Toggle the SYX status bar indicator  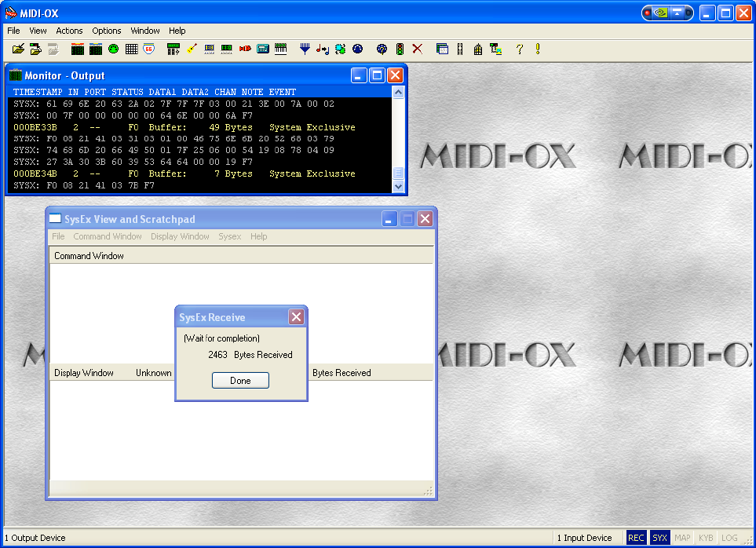click(x=659, y=538)
